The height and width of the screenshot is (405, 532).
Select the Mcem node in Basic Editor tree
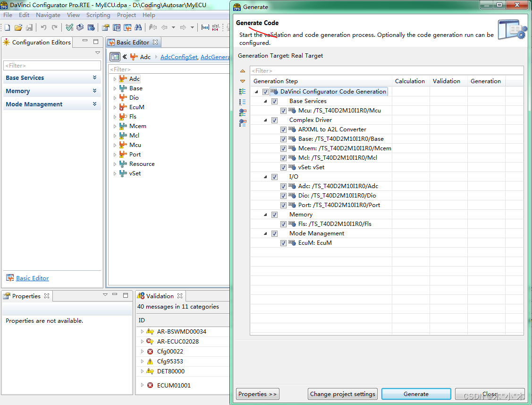[137, 126]
